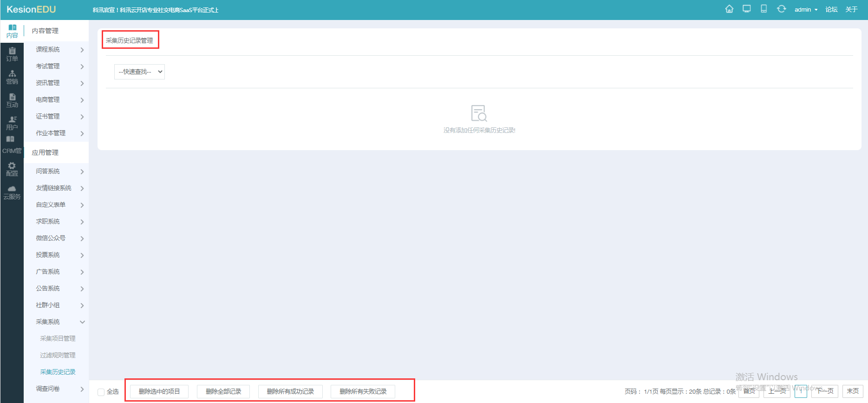Click the desktop monitor icon in header
The width and height of the screenshot is (868, 403).
746,9
